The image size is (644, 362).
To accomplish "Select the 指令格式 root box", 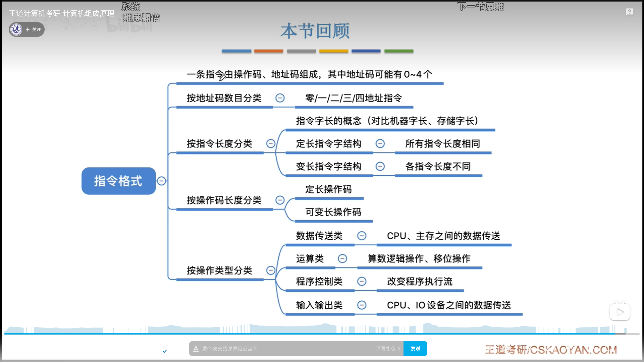I will click(119, 181).
